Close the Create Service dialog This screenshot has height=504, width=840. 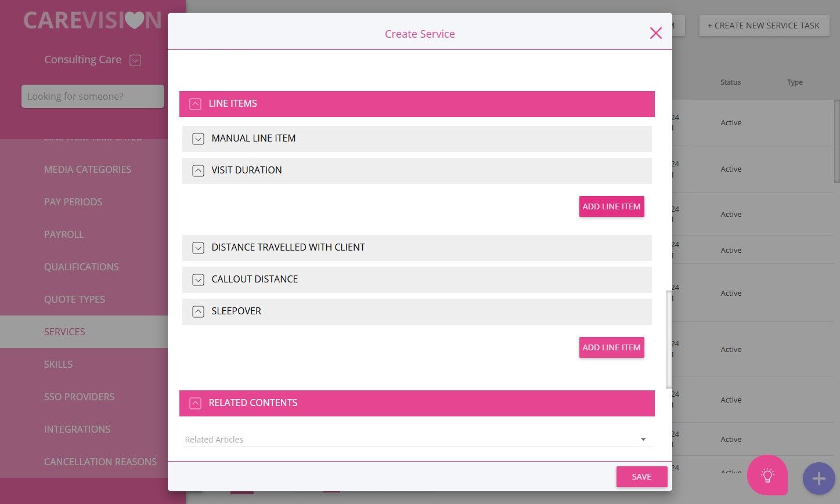[x=655, y=33]
